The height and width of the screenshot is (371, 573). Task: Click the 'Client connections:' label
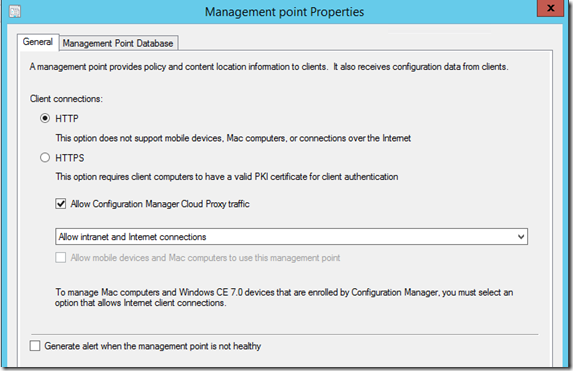(66, 99)
